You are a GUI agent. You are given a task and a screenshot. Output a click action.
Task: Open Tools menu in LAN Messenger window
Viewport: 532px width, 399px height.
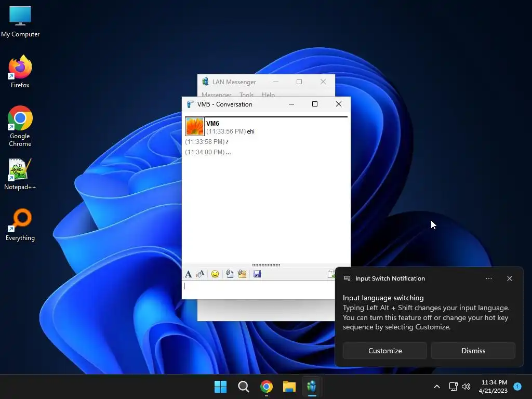point(247,95)
